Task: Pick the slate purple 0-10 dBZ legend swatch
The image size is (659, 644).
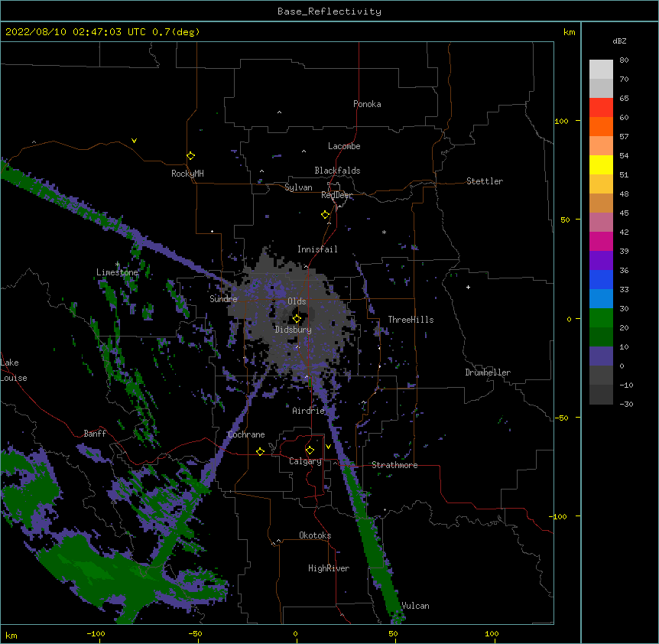Action: [x=601, y=356]
